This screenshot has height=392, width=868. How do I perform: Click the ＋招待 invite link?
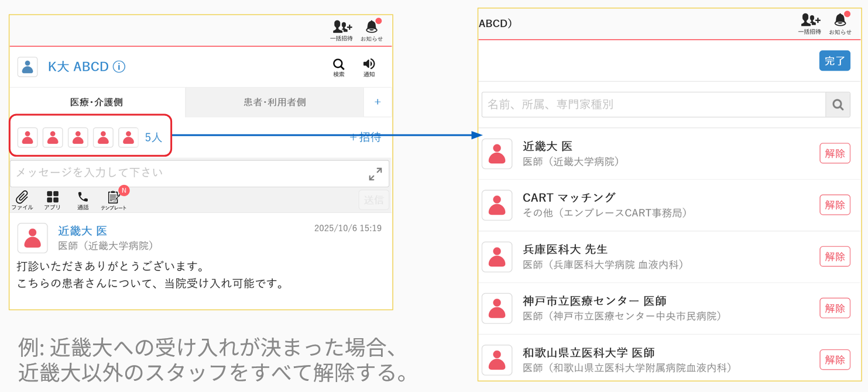click(365, 137)
